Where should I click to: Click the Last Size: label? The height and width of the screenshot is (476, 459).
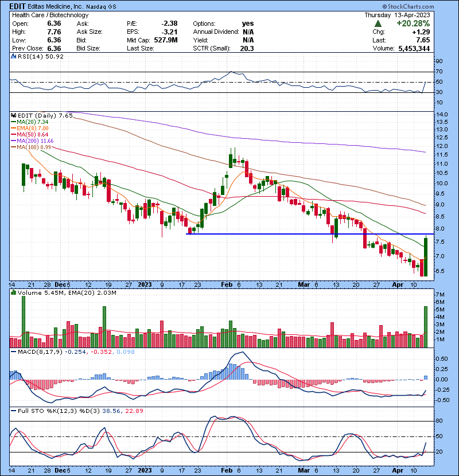[141, 49]
